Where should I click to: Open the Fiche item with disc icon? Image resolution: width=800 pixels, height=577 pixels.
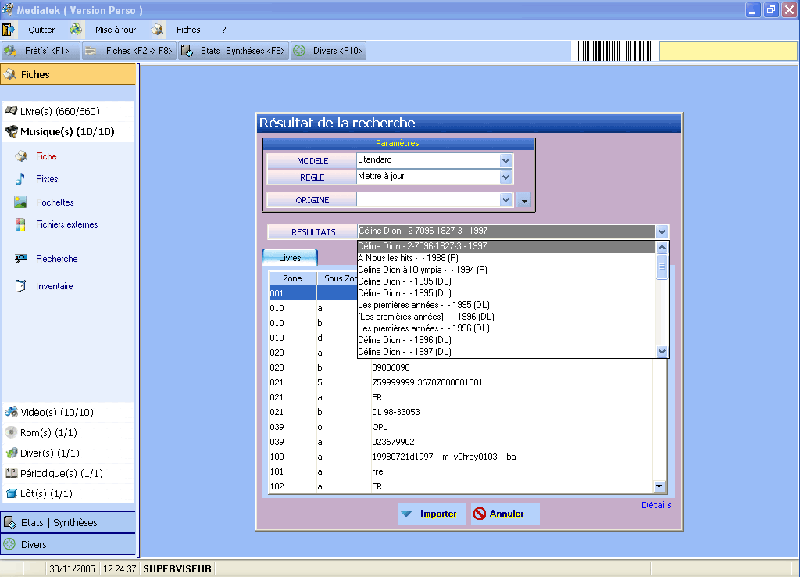(21, 156)
